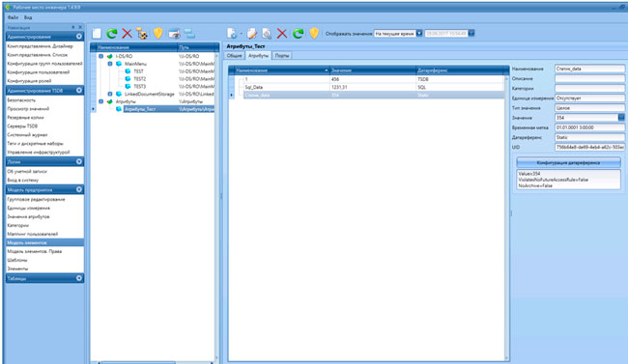Click the domain icon beside I-DS/RO tree node

110,56
